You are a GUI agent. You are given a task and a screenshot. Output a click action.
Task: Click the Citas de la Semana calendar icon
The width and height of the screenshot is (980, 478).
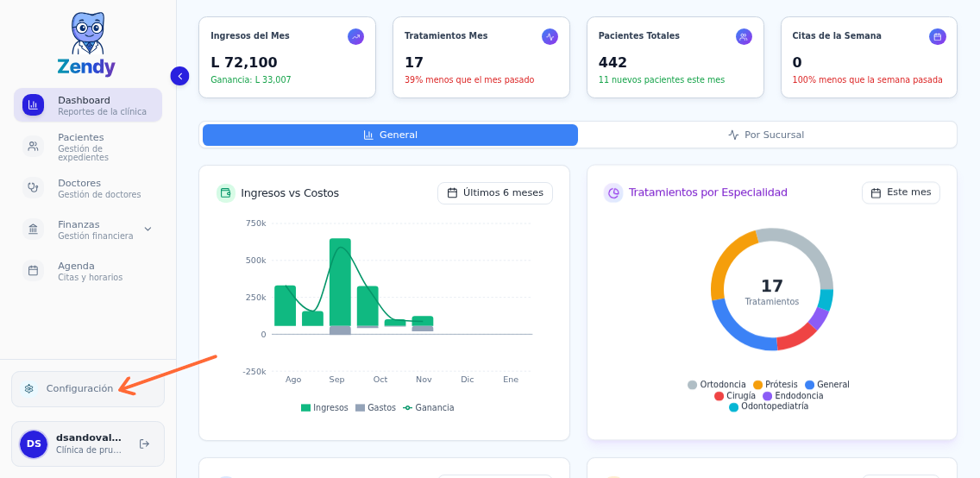(937, 36)
